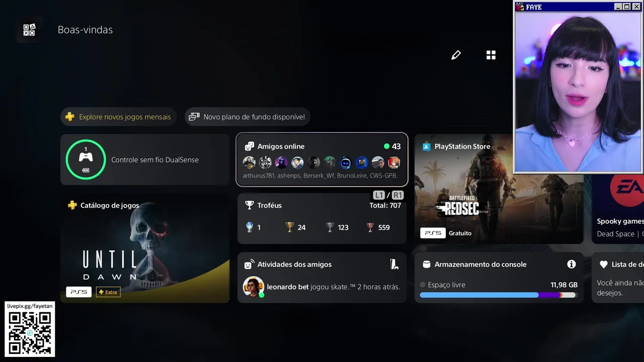Select the red-haired anime friend avatar
644x362 pixels.
(394, 162)
